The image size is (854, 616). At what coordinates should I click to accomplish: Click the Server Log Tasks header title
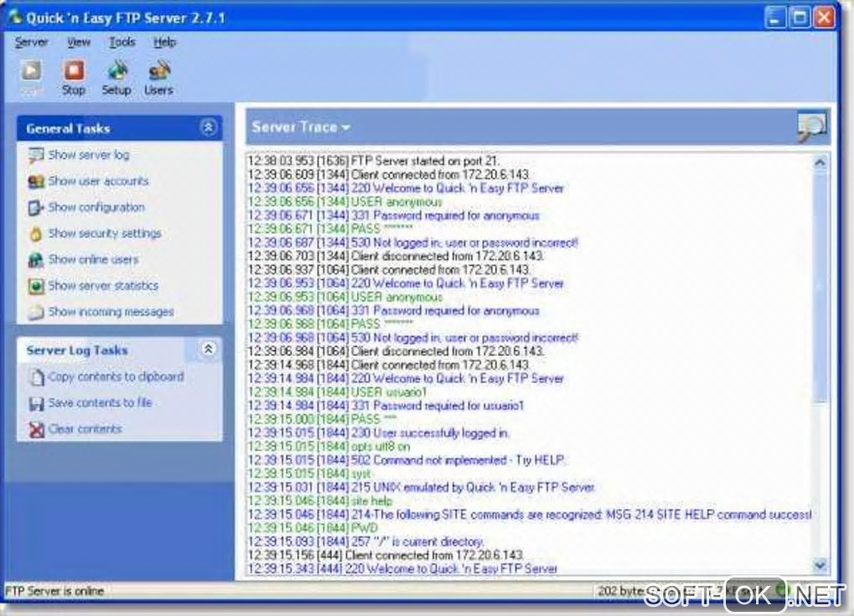[77, 350]
